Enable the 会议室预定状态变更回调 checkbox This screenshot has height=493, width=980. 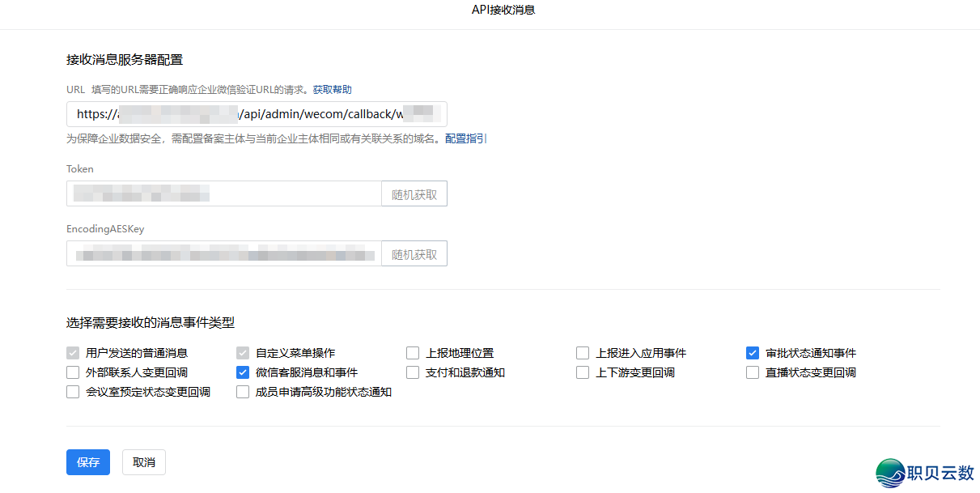tap(73, 391)
